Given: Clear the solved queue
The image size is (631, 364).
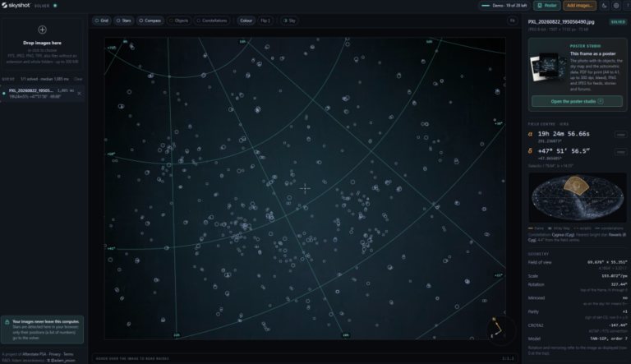Looking at the screenshot, I should 78,79.
